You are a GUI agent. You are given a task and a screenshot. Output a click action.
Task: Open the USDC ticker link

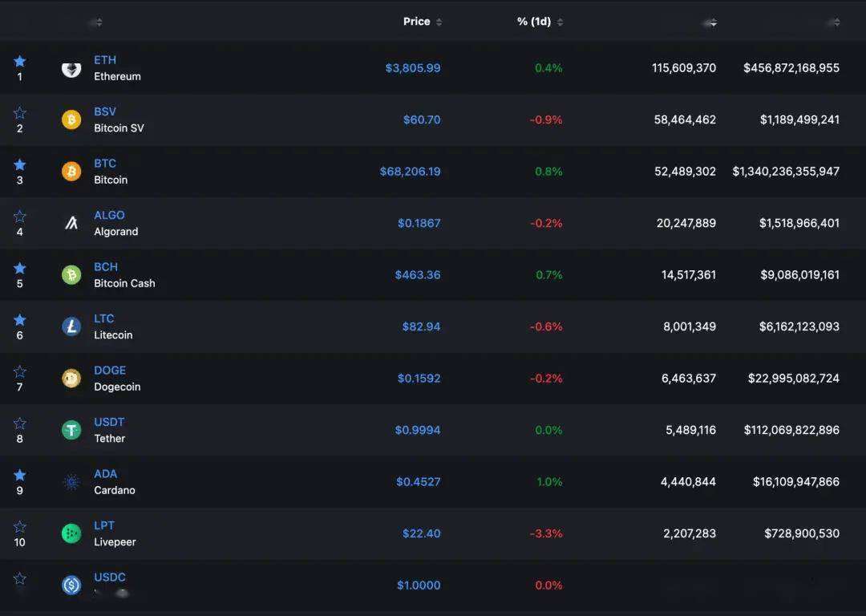tap(110, 577)
